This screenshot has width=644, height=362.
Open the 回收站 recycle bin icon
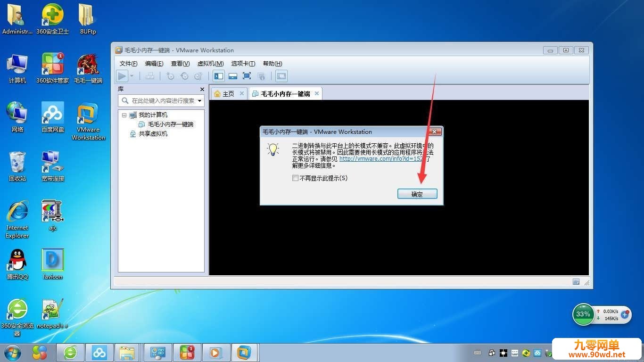pos(17,166)
